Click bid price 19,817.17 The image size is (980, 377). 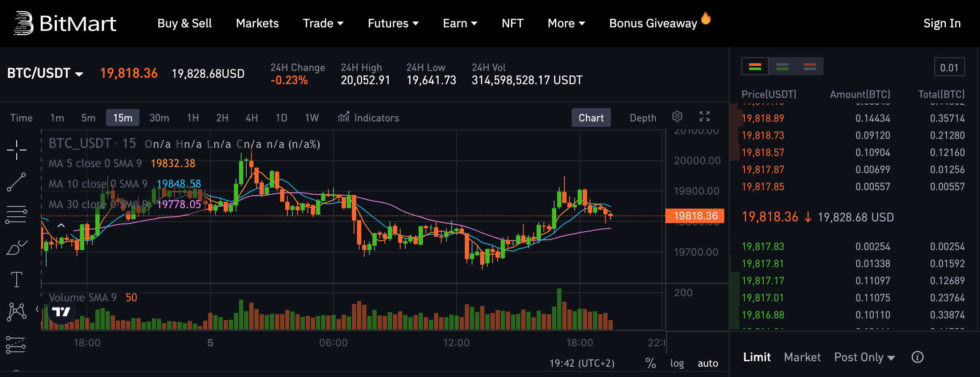(763, 281)
